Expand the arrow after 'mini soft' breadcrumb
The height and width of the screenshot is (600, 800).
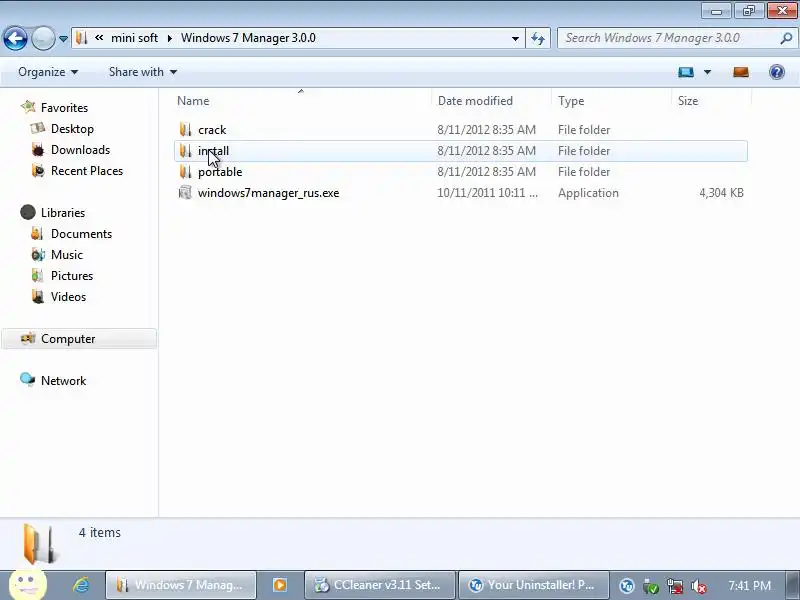tap(170, 38)
